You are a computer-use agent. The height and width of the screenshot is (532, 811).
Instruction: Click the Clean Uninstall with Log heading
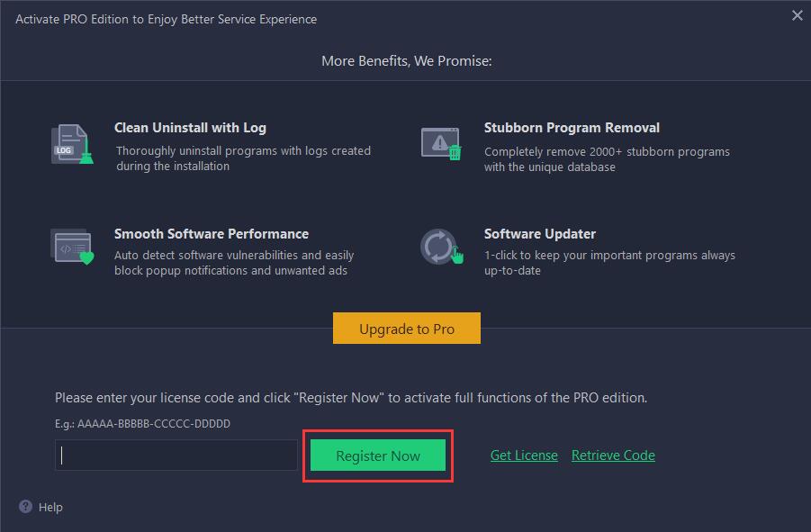tap(190, 128)
